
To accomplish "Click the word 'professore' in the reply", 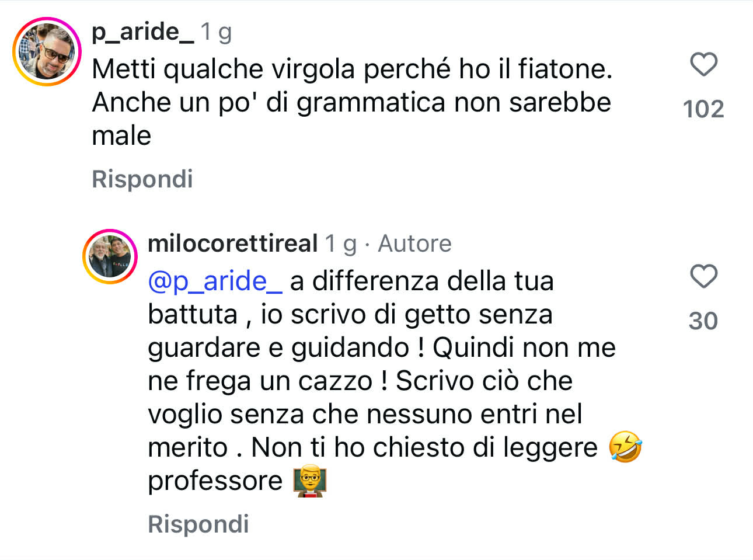I will (x=215, y=481).
